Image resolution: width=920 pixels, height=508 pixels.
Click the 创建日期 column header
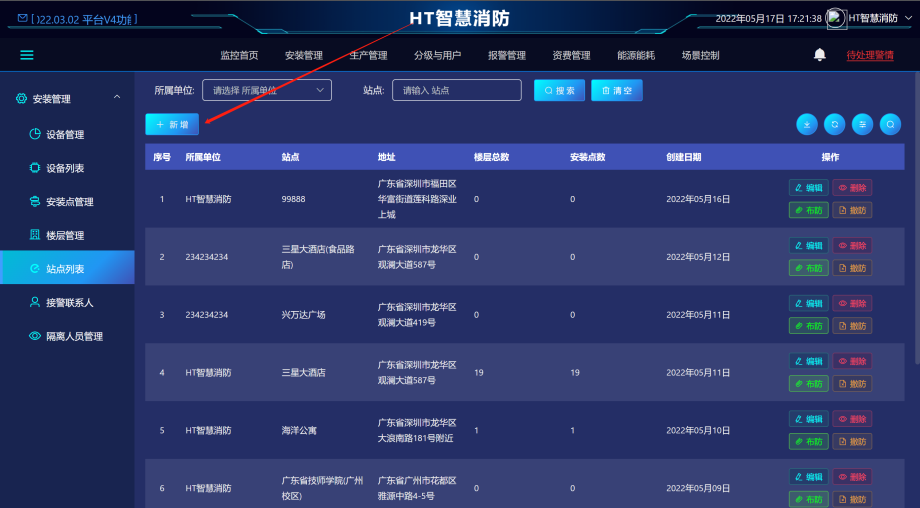(x=684, y=157)
